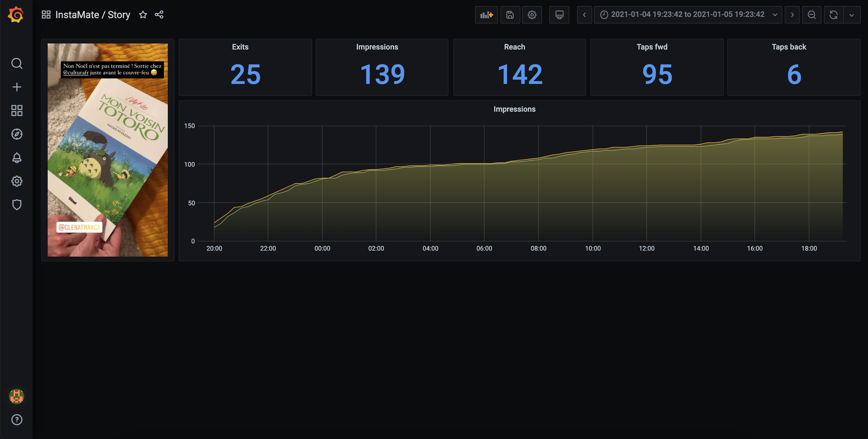Shift time range backwards with left arrow

(x=584, y=15)
